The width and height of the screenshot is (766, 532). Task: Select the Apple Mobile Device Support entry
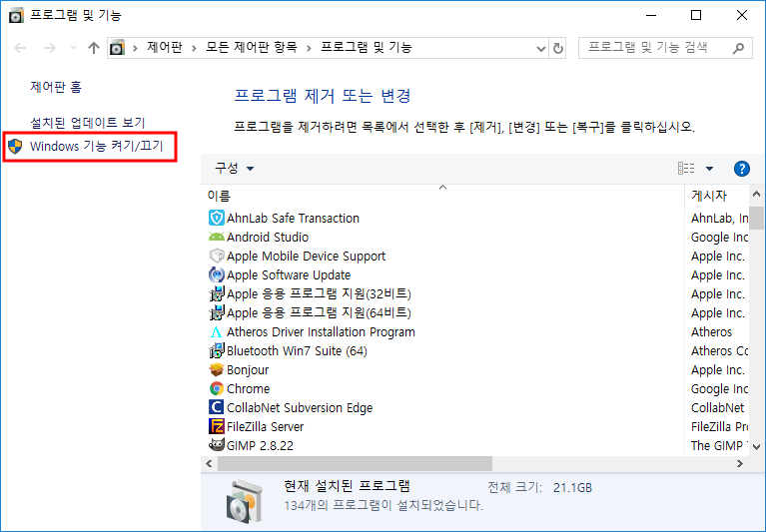point(306,257)
